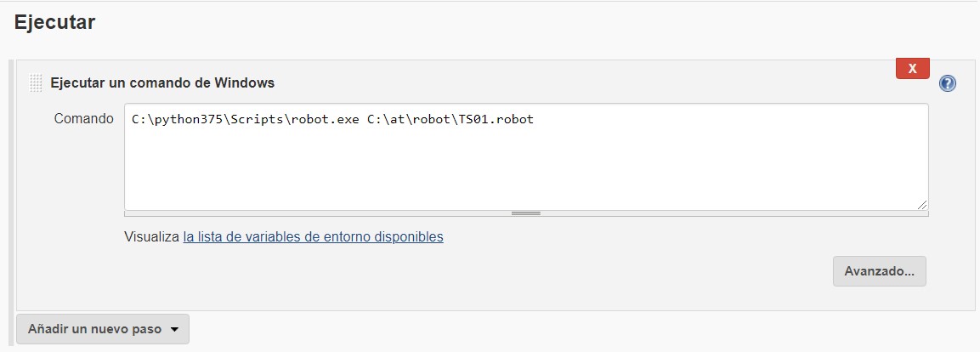Click the Avanzado... button
Screen dimensions: 980x352
(880, 271)
